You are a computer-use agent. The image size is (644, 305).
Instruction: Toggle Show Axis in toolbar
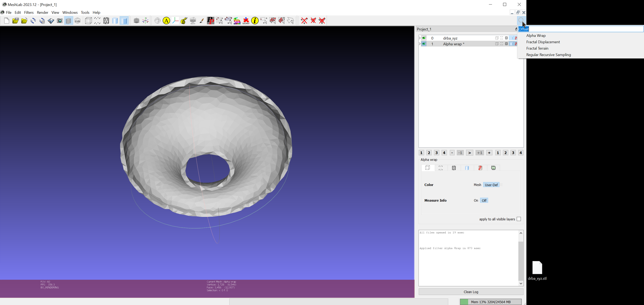[x=145, y=21]
